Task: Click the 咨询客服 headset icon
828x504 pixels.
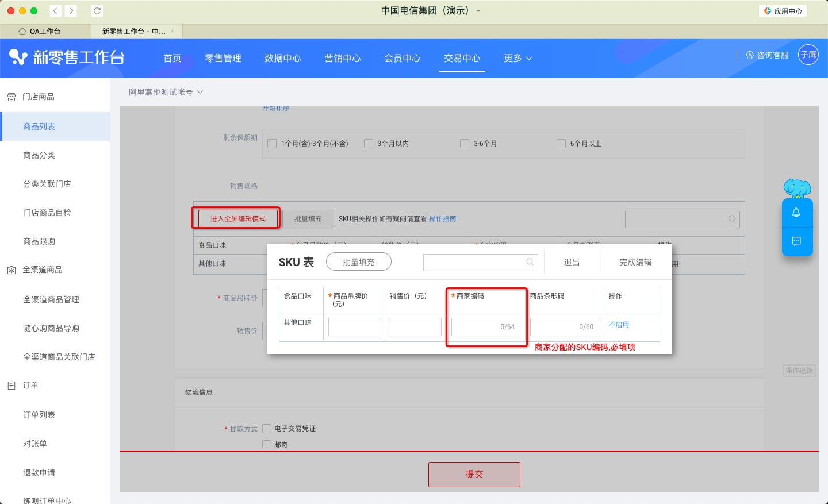Action: 750,55
